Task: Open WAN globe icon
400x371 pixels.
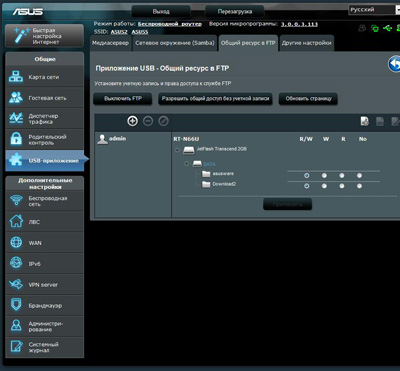Action: point(16,243)
